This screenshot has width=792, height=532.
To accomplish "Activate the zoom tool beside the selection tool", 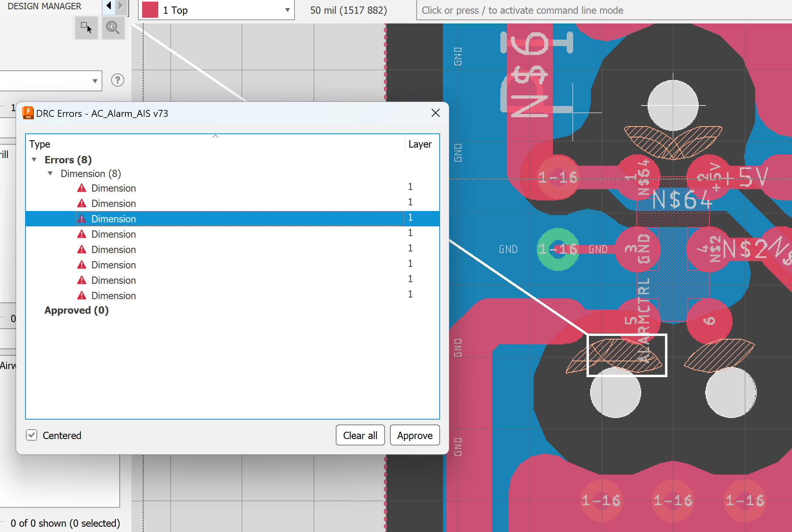I will 113,27.
